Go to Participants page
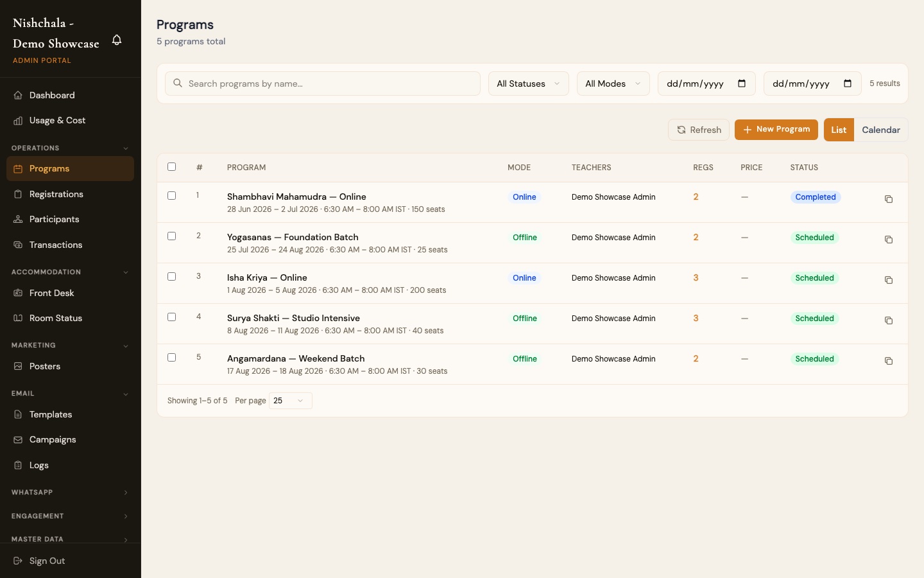This screenshot has width=924, height=578. tap(70, 220)
